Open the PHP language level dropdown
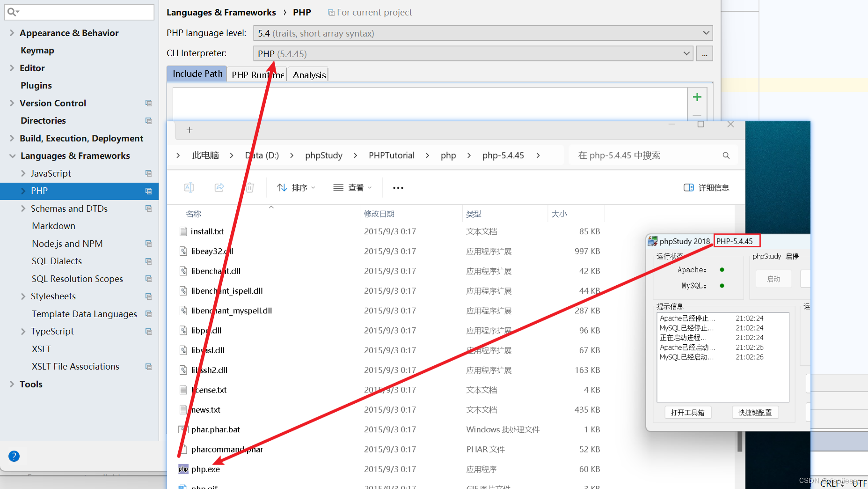Image resolution: width=868 pixels, height=489 pixels. 706,33
